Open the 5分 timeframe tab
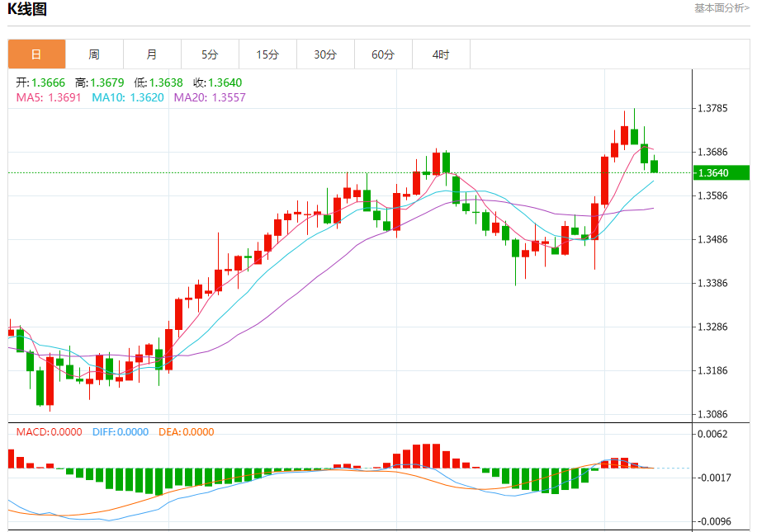757x532 pixels. (210, 54)
